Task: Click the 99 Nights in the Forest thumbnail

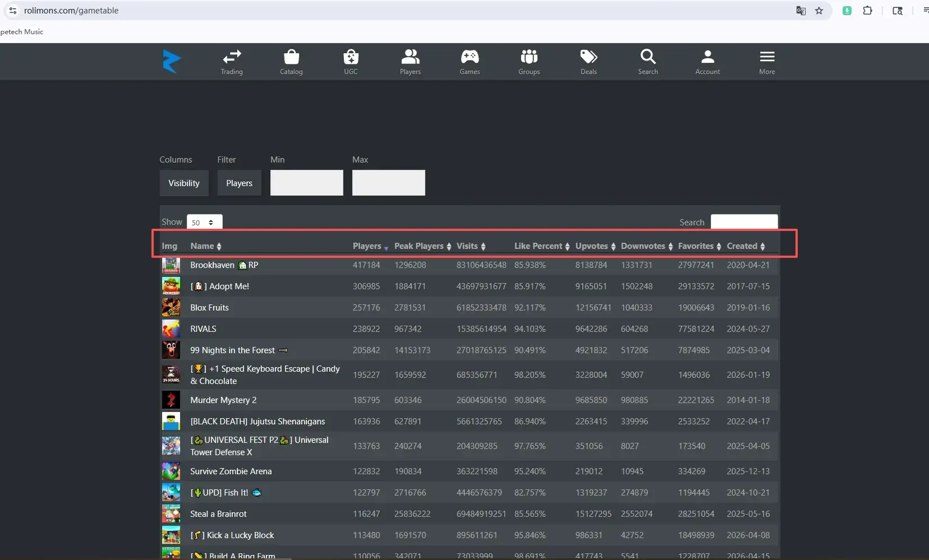Action: (171, 350)
